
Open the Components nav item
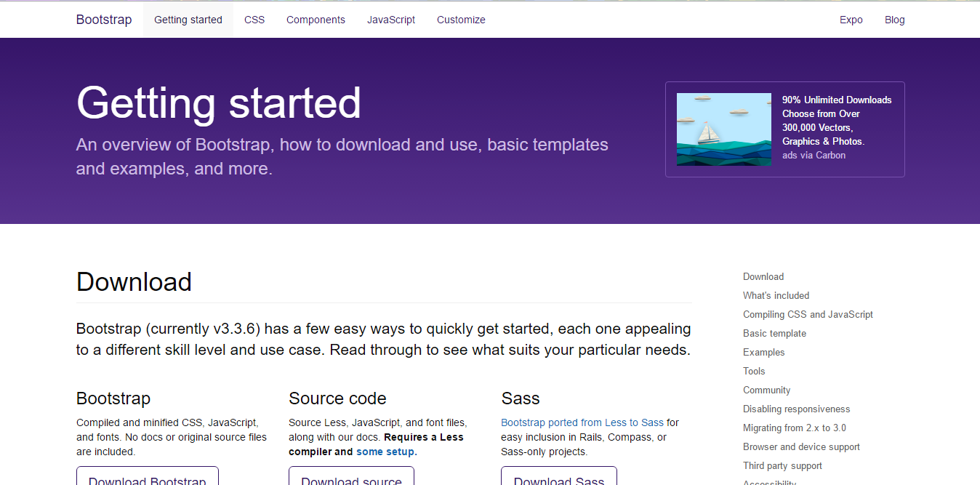tap(316, 20)
